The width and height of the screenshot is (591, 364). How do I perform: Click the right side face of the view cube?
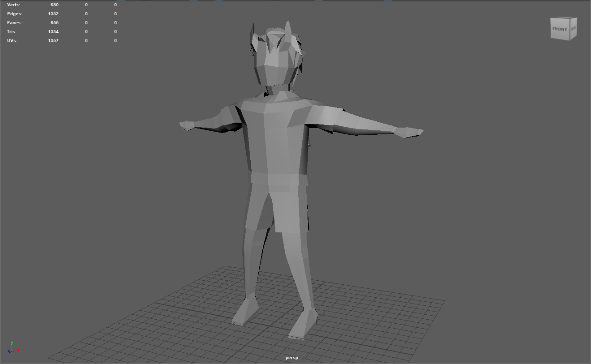click(x=574, y=29)
